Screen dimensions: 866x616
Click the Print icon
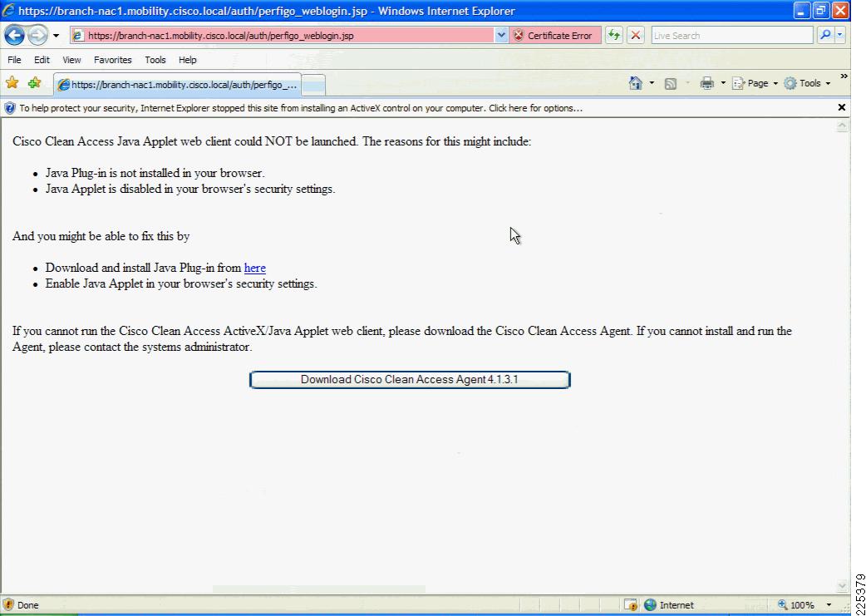(x=707, y=83)
